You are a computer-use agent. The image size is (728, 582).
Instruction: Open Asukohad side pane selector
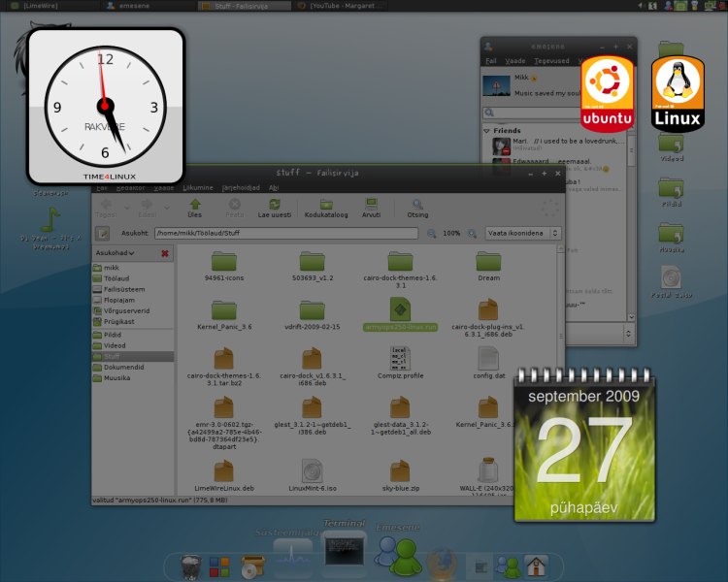(116, 253)
